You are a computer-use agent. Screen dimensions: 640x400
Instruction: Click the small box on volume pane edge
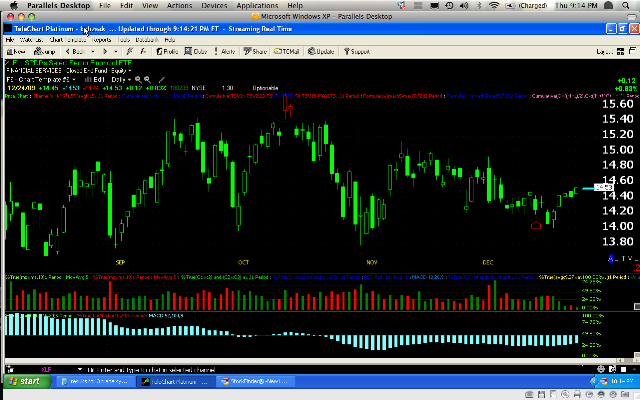point(637,307)
